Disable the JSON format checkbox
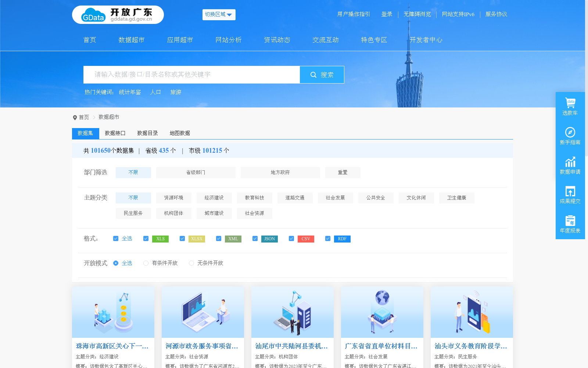588x368 pixels. [255, 238]
